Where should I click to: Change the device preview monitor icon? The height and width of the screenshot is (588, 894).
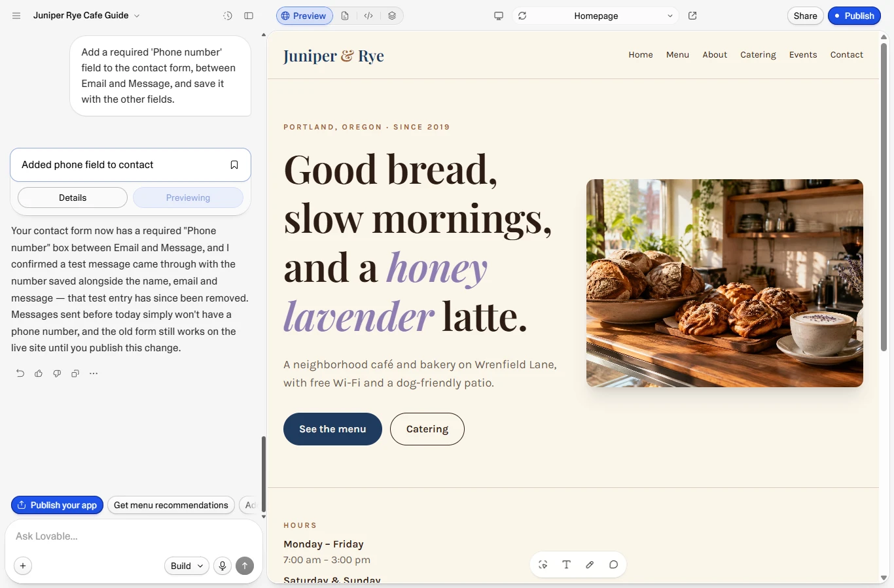coord(499,16)
